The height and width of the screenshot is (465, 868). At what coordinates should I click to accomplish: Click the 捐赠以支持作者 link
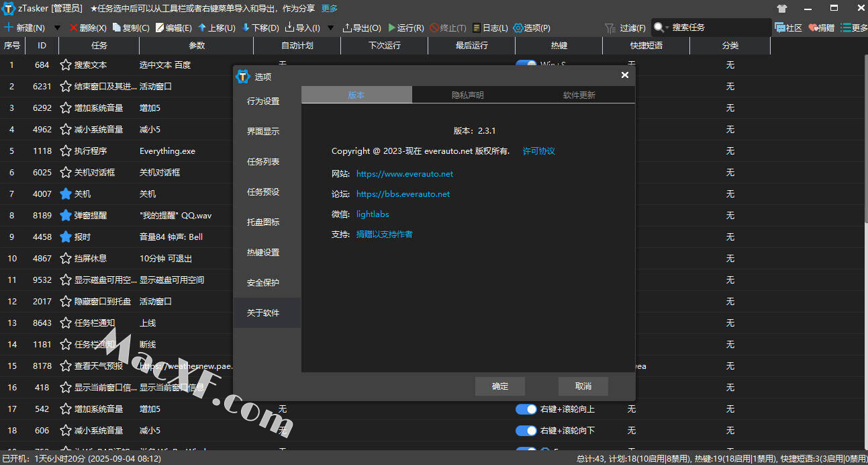tap(385, 235)
